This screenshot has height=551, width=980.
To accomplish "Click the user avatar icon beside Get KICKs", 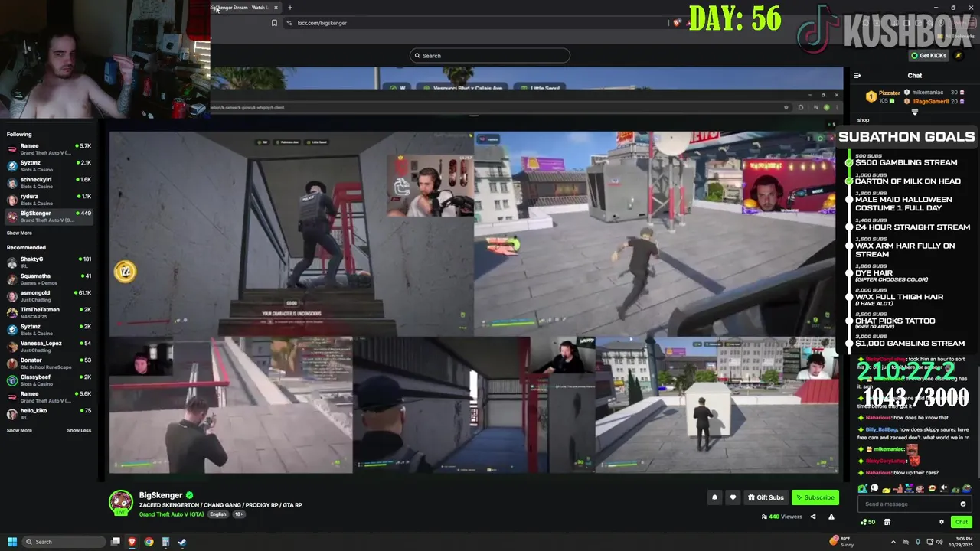I will point(959,55).
